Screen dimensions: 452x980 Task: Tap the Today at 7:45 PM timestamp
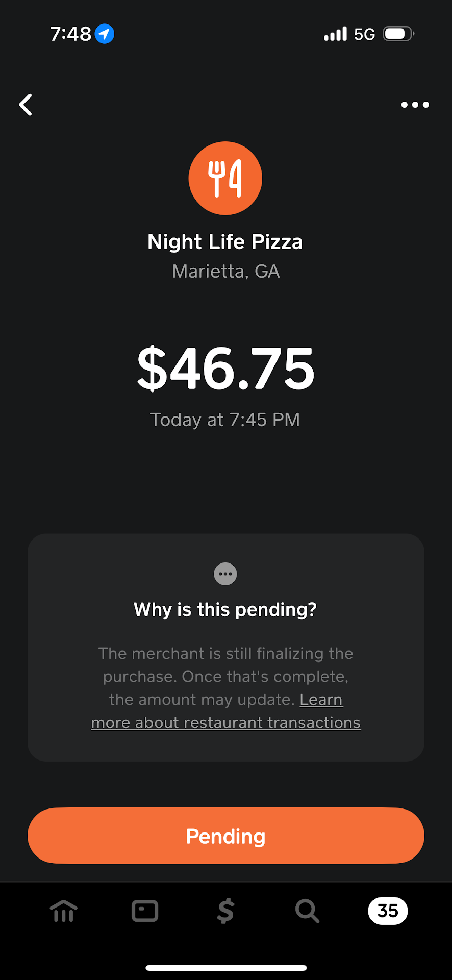[x=225, y=420]
